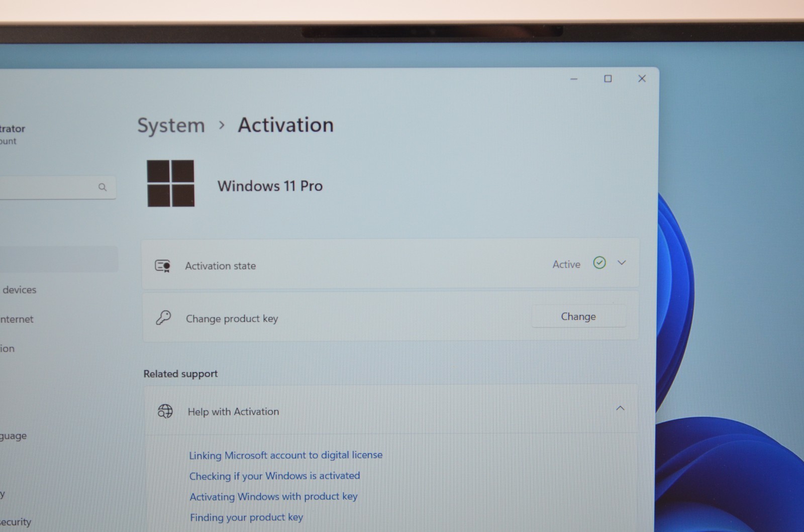Click the 'Active' status text

click(566, 264)
